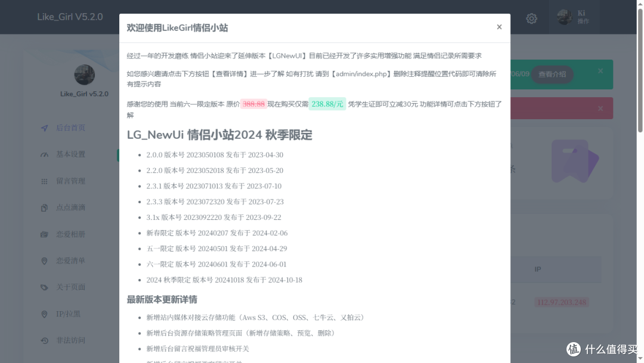Click the 留言管理 grid icon
The image size is (644, 363).
point(44,181)
